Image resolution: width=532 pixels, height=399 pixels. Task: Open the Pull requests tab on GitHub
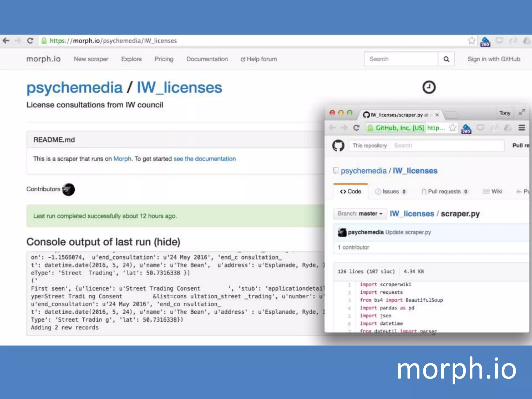coord(444,191)
